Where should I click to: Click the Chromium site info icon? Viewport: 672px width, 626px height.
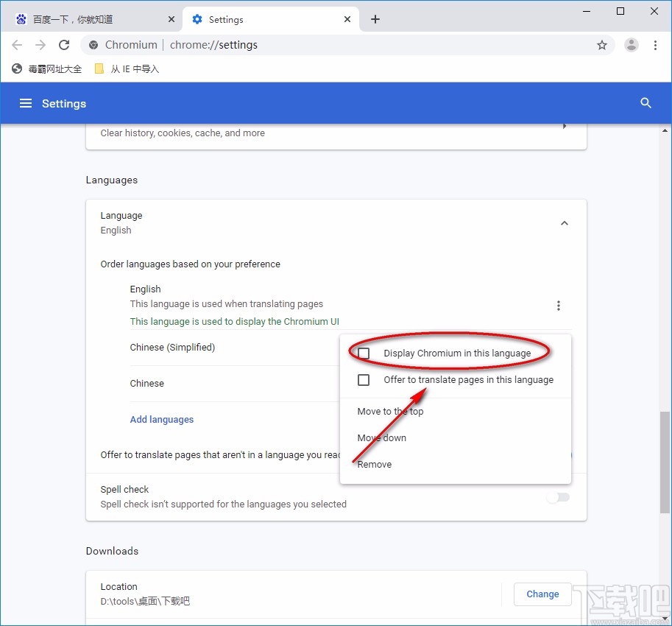pyautogui.click(x=93, y=45)
